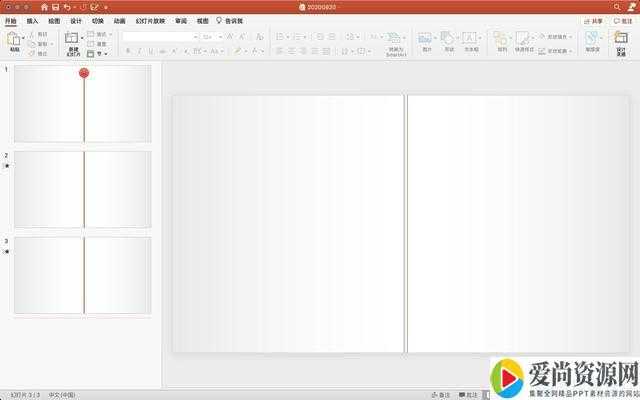Save the presentation with the save icon
Image resolution: width=640 pixels, height=400 pixels.
coord(55,7)
